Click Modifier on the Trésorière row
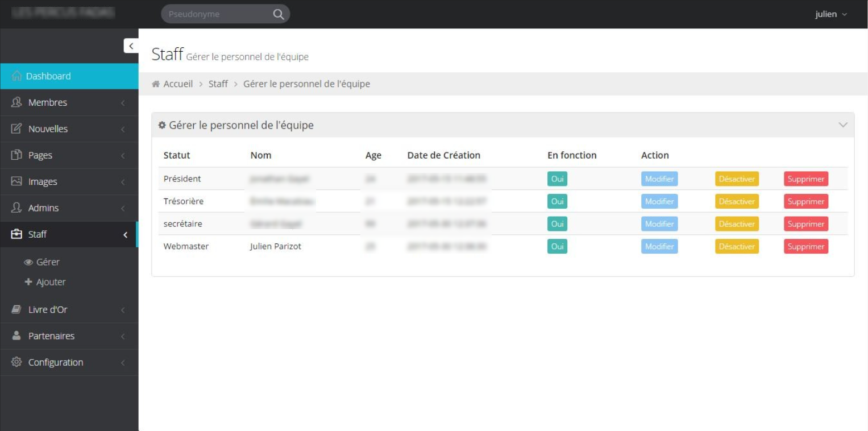The width and height of the screenshot is (868, 431). 659,201
